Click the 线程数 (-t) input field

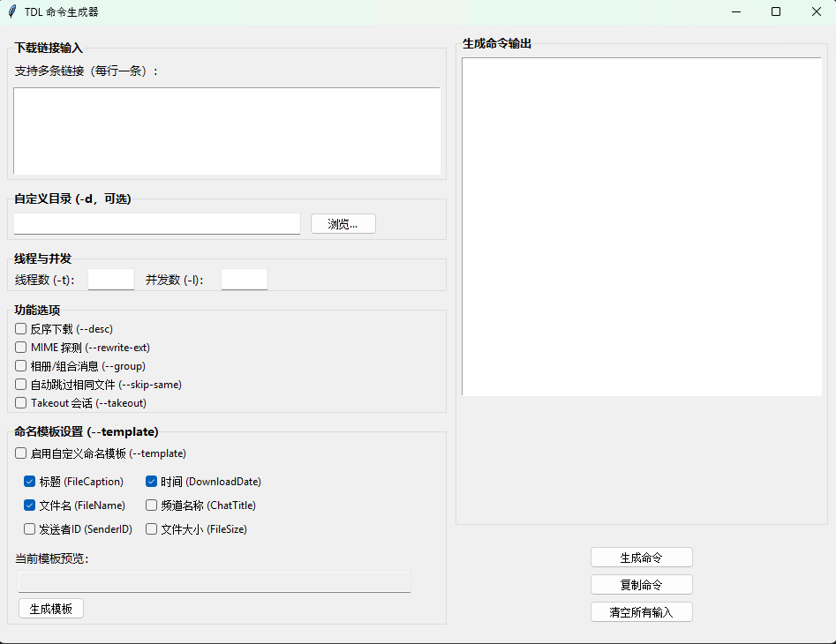point(111,280)
